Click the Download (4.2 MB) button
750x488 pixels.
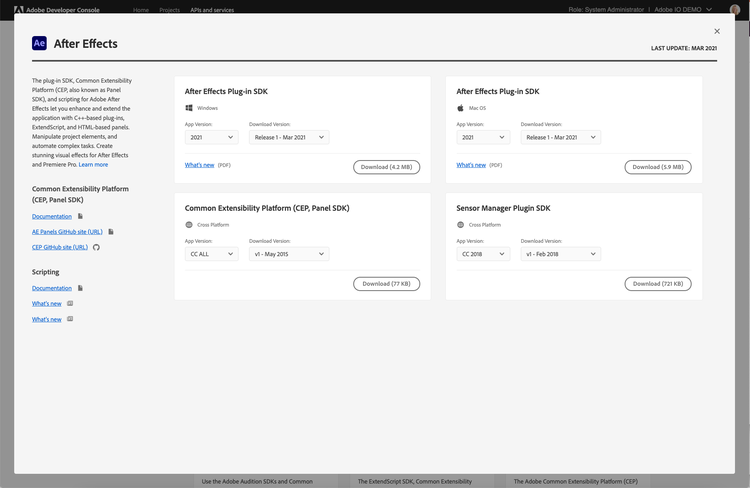click(386, 167)
